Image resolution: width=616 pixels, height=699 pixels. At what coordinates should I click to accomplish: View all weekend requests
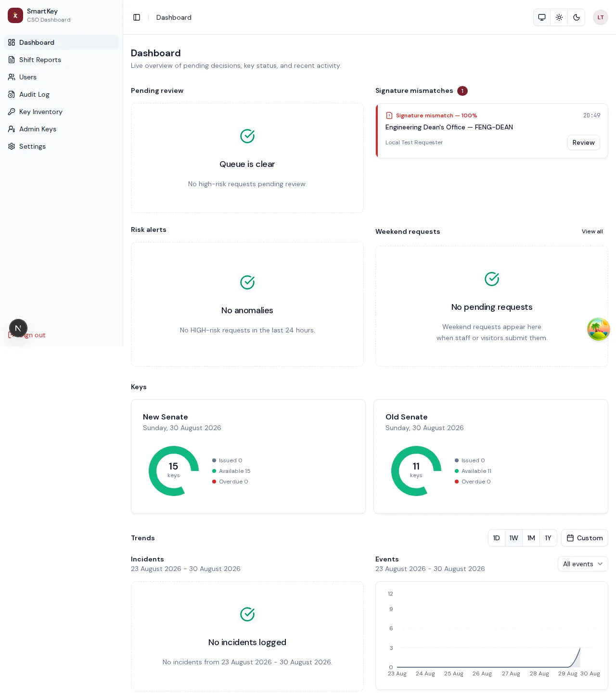coord(592,231)
